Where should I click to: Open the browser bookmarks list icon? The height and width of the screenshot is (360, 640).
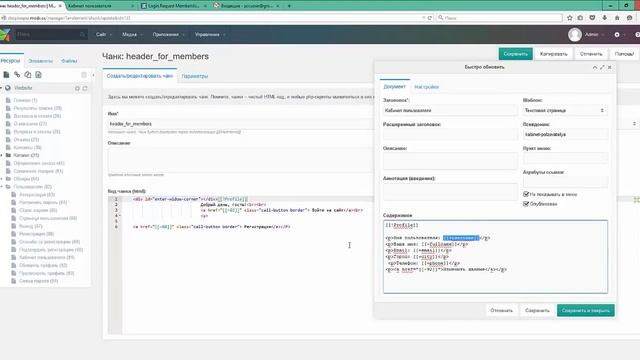click(x=580, y=18)
